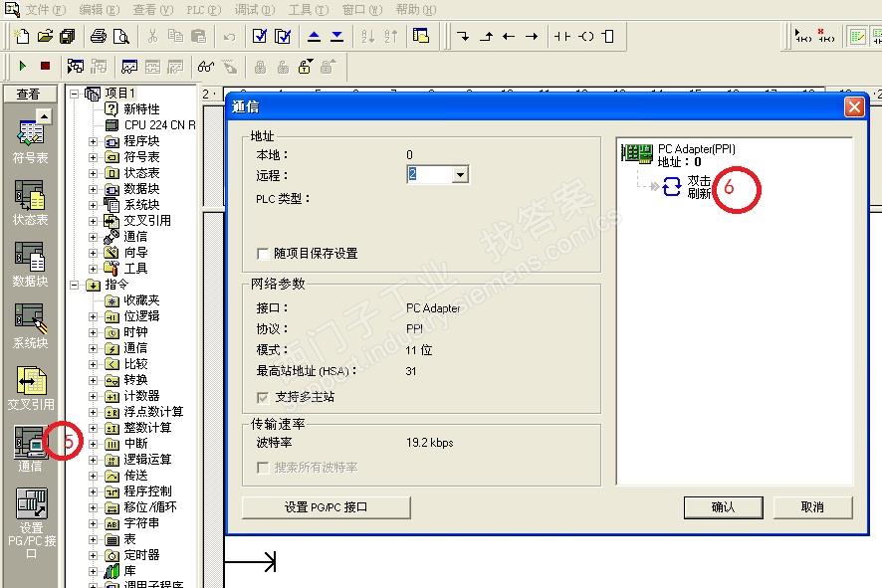Open 交叉引用 in the view bar
The image size is (882, 588).
point(31,388)
